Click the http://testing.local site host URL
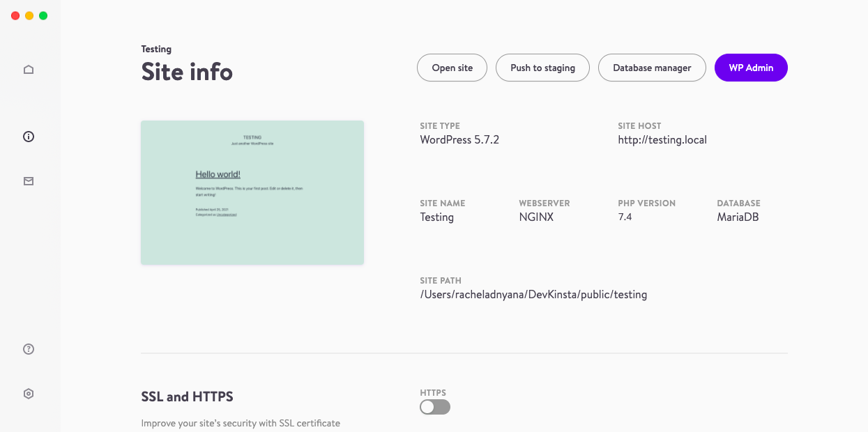Screen dimensions: 868x432 pyautogui.click(x=662, y=140)
